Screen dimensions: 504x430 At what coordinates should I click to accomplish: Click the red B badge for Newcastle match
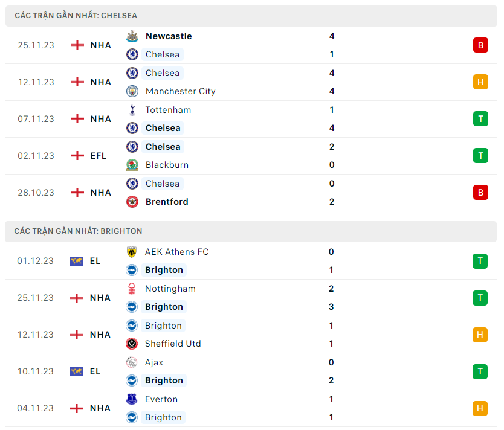480,45
